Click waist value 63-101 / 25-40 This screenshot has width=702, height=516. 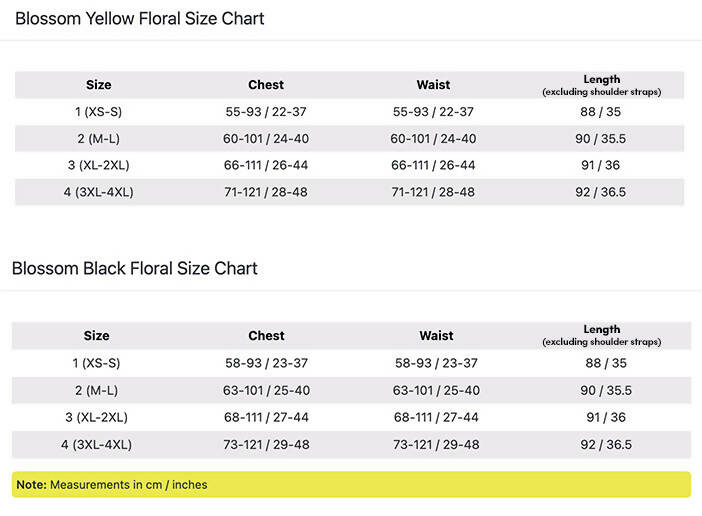tap(436, 390)
